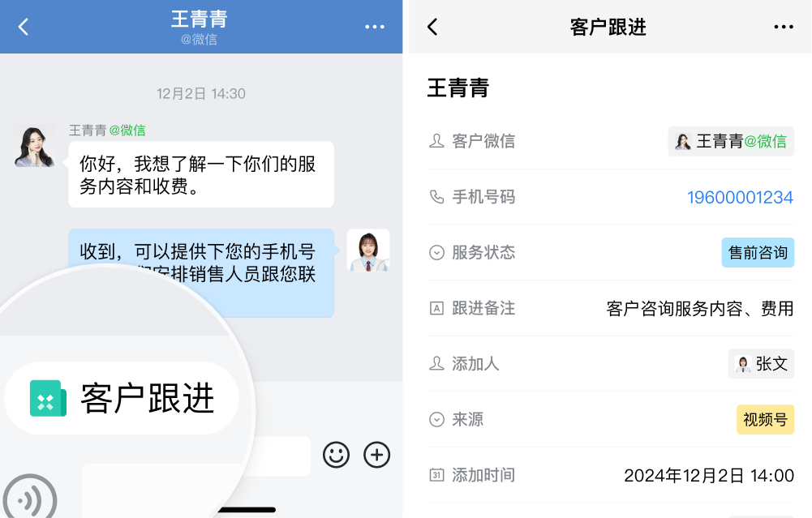Tap 王青青's avatar in chat
Viewport: 812px width, 518px height.
click(x=34, y=145)
